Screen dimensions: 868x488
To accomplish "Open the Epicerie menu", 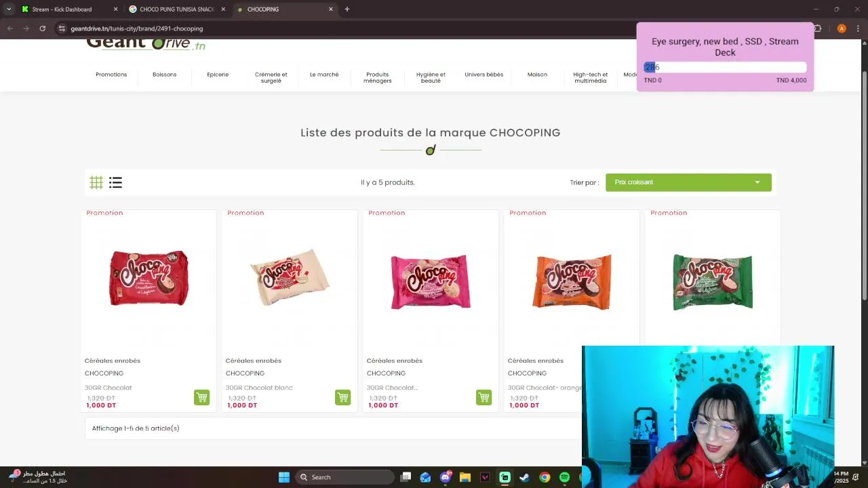I will click(x=218, y=75).
